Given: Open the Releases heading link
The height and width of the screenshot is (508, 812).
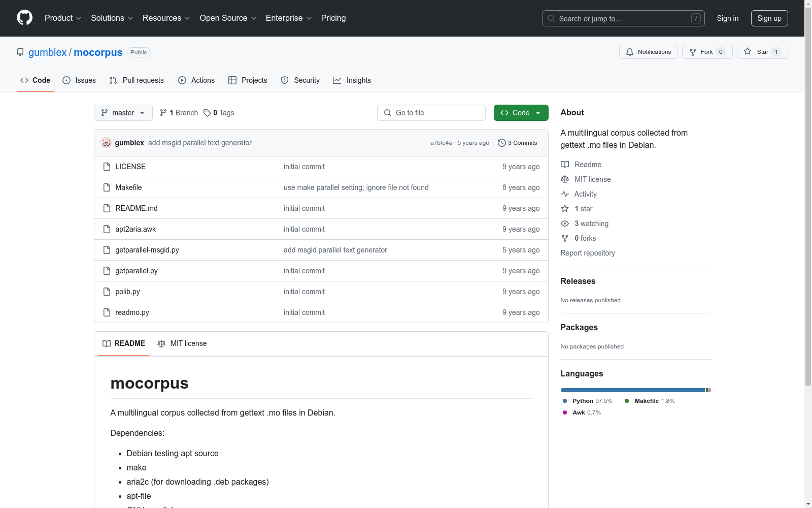Looking at the screenshot, I should pos(578,281).
